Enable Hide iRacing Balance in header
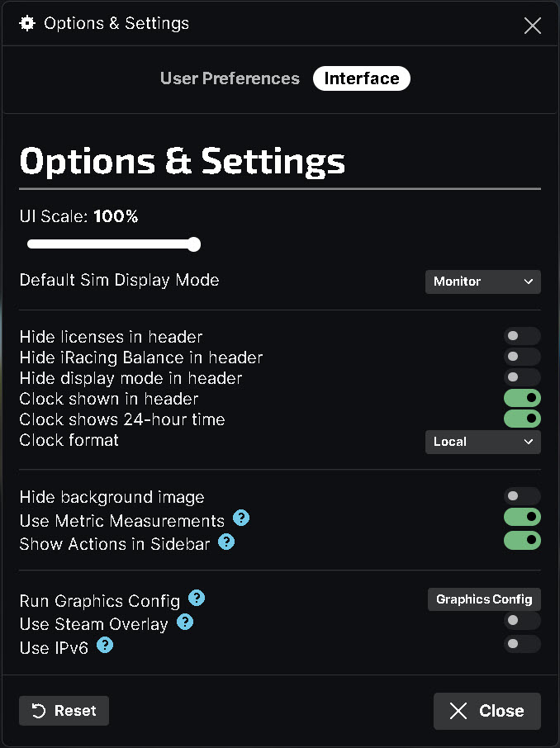The width and height of the screenshot is (560, 748). click(522, 357)
